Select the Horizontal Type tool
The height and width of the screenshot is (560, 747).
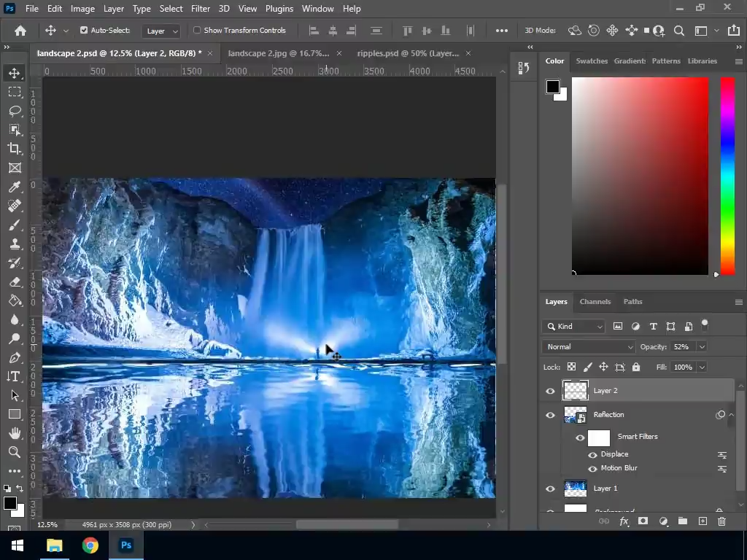tap(15, 376)
